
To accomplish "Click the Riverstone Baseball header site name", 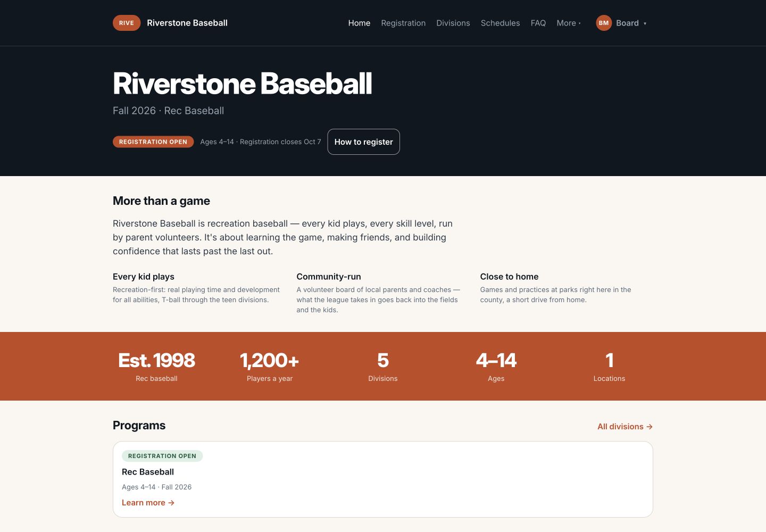I will (x=187, y=23).
